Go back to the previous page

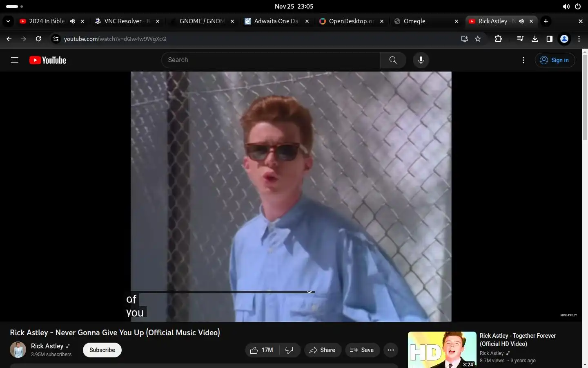point(9,39)
